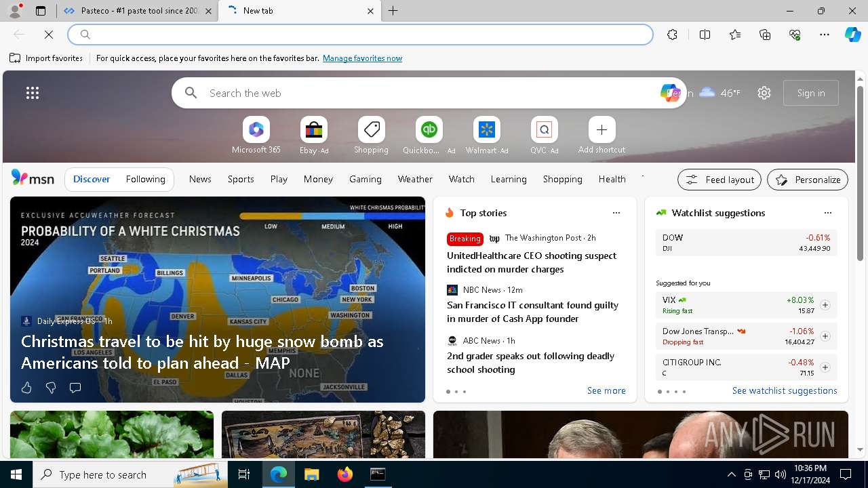
Task: Open the Money category
Action: (x=318, y=179)
